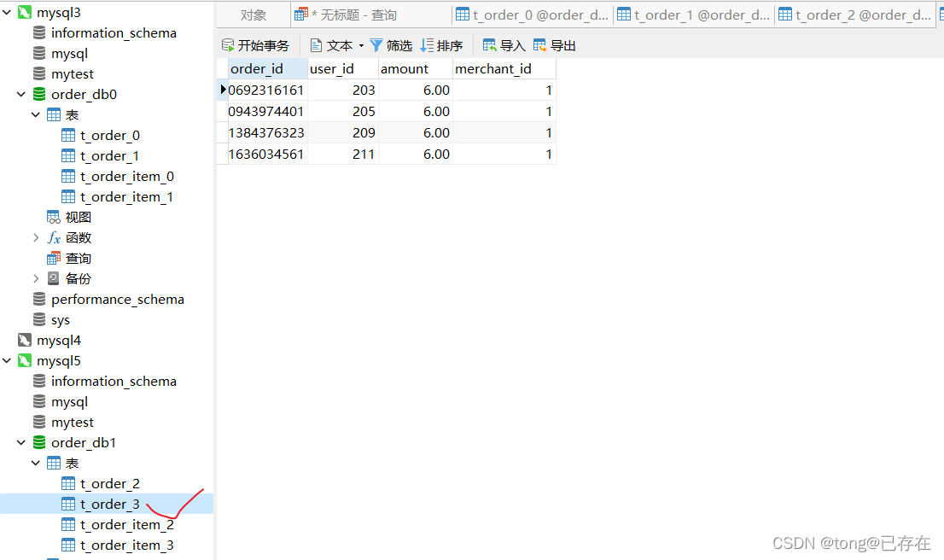Select information_schema under mysql5
The width and height of the screenshot is (944, 560).
pyautogui.click(x=114, y=381)
